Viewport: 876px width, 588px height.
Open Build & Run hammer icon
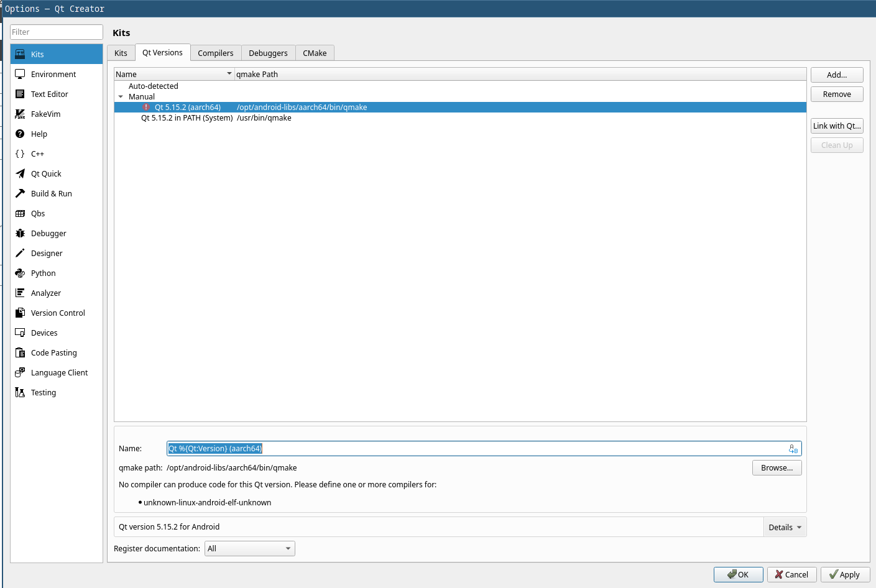point(20,193)
